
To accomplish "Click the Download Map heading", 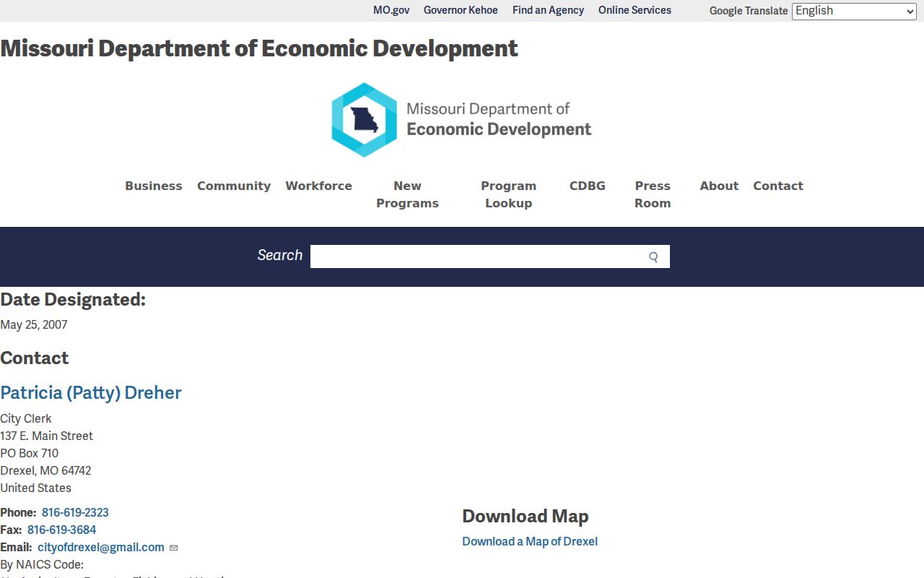I will click(526, 516).
